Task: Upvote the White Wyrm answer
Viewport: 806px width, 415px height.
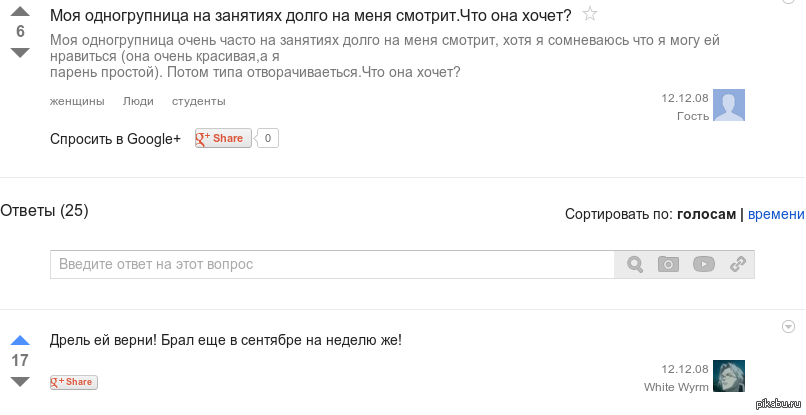Action: point(20,341)
